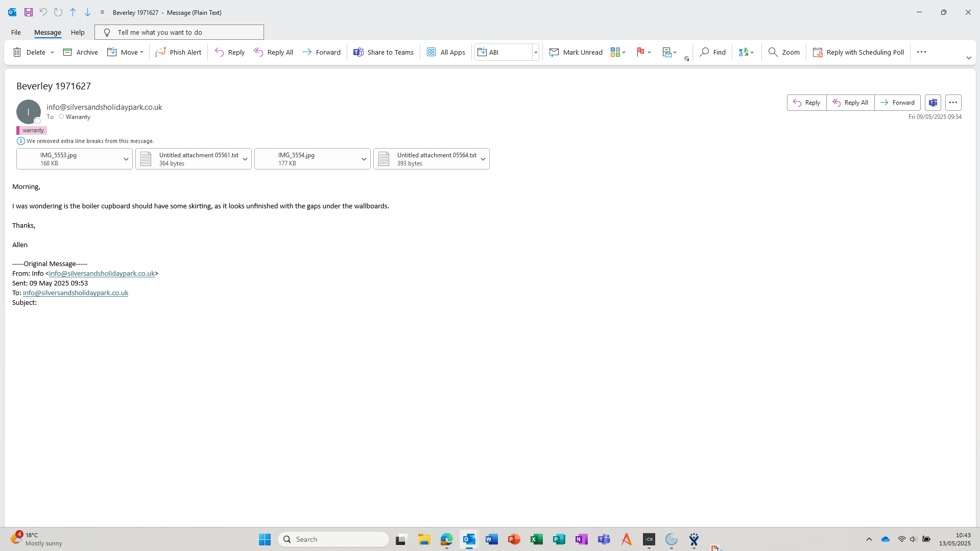Open the File menu
This screenshot has width=980, height=551.
click(16, 32)
